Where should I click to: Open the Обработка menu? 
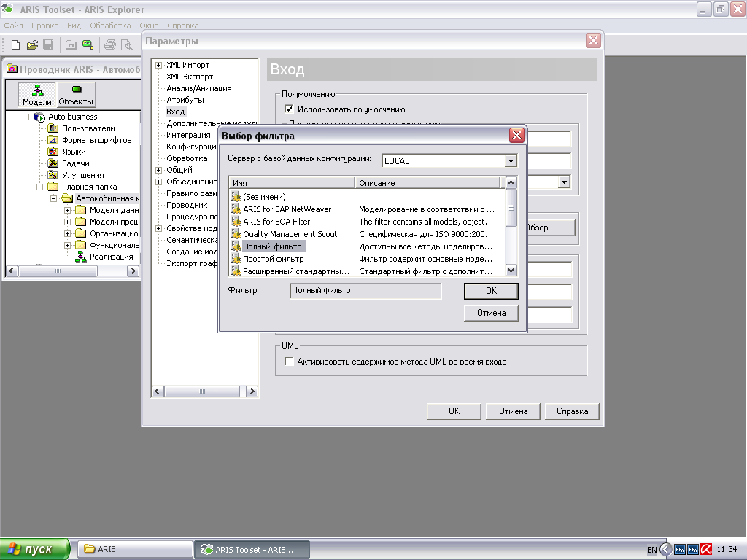click(x=110, y=26)
